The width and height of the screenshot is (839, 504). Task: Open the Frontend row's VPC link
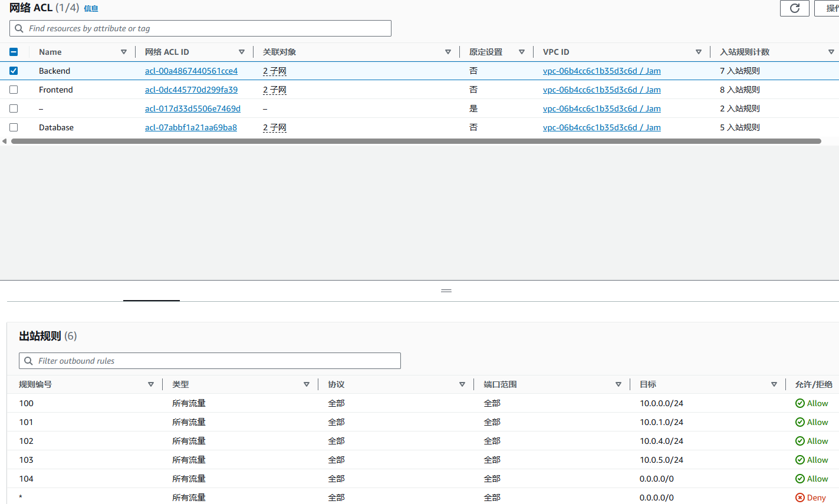tap(601, 90)
